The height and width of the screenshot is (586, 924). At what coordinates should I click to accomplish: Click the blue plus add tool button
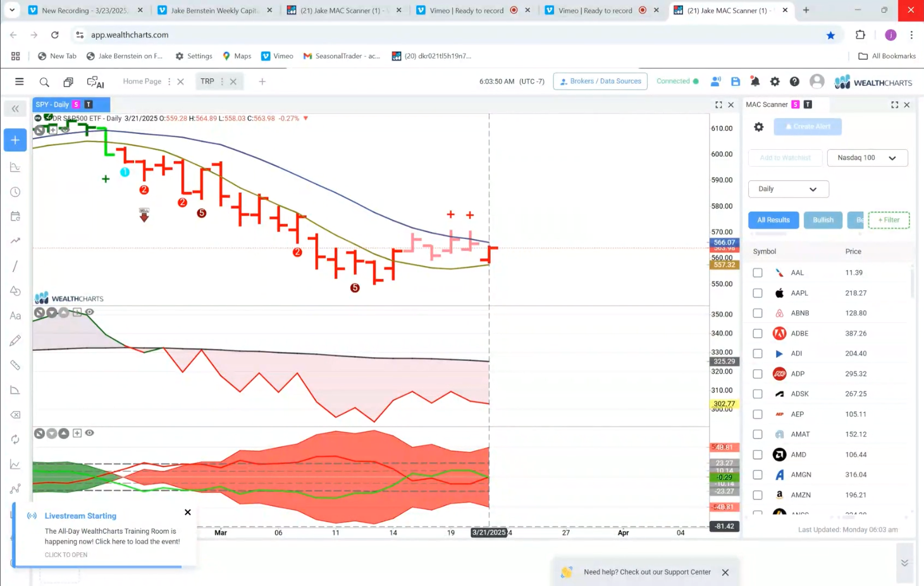(15, 140)
